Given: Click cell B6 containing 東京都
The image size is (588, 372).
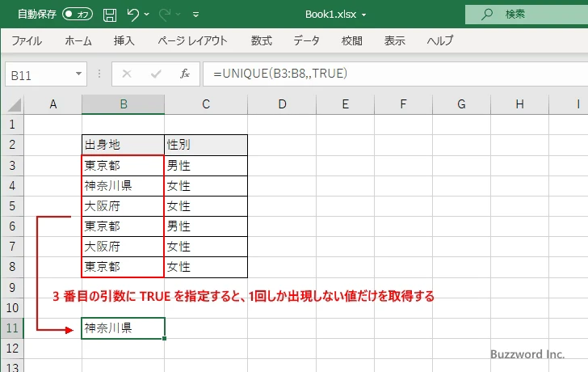Looking at the screenshot, I should pyautogui.click(x=123, y=226).
